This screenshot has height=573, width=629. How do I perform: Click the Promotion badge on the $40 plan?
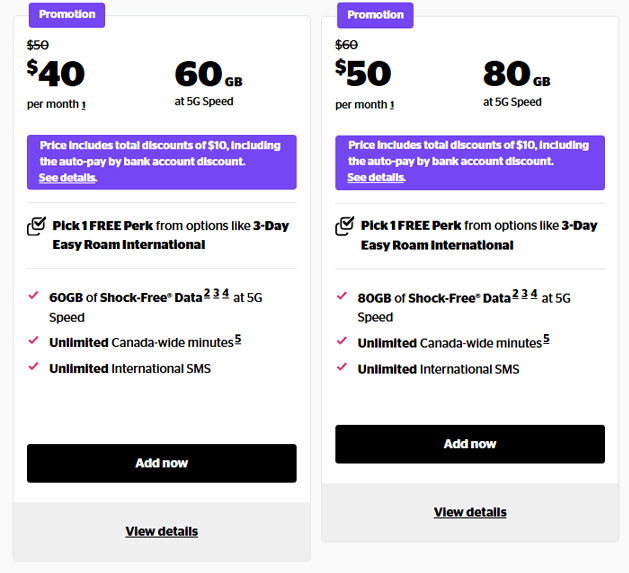[x=67, y=15]
